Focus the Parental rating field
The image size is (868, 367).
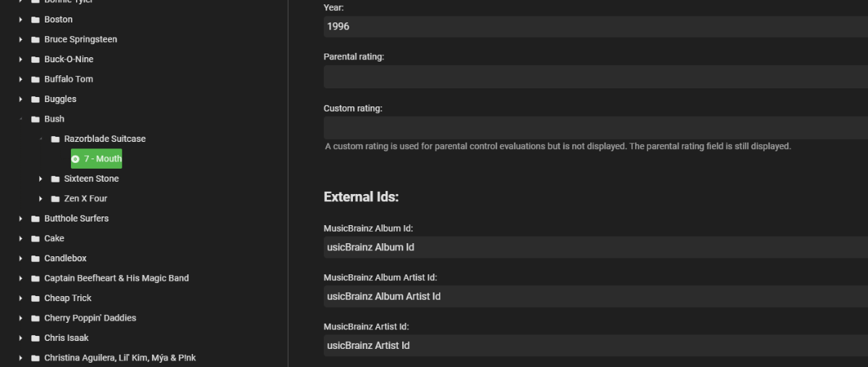click(x=595, y=77)
